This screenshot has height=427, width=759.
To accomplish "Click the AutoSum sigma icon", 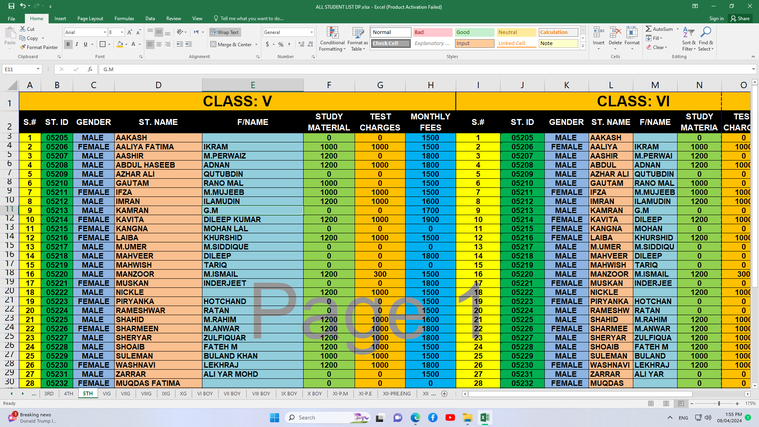I will (x=649, y=29).
